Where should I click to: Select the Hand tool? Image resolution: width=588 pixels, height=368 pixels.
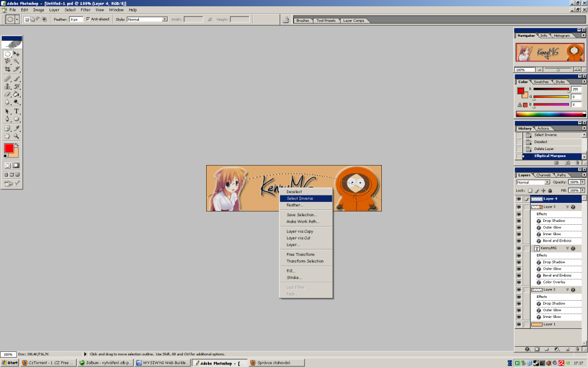tap(7, 136)
